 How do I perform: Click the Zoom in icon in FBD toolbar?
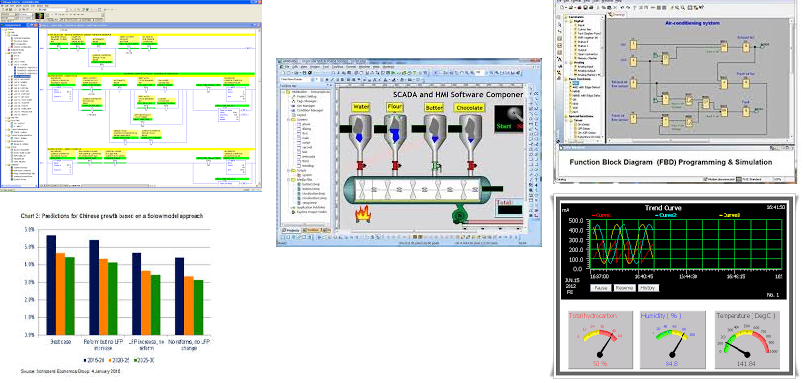[677, 7]
